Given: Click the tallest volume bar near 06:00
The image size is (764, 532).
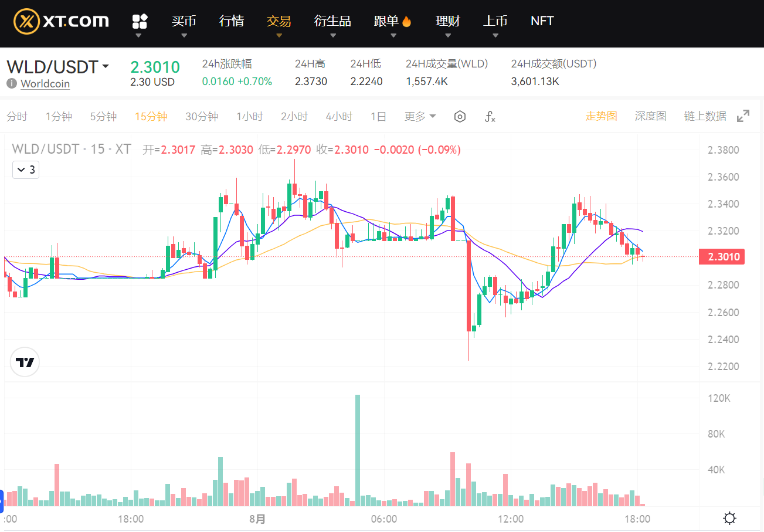Looking at the screenshot, I should (358, 450).
